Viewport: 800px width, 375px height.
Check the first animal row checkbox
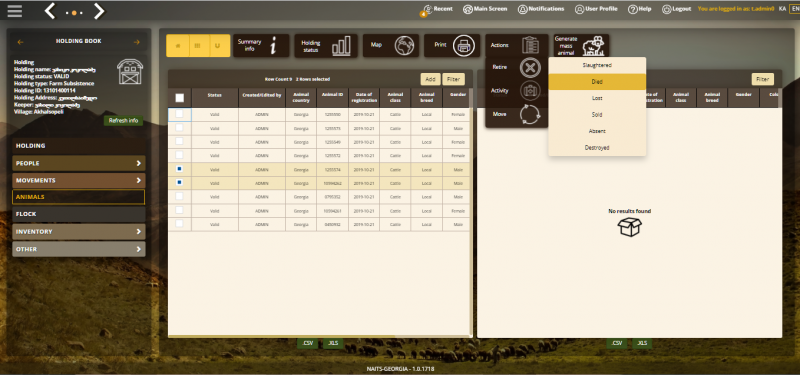[x=179, y=114]
